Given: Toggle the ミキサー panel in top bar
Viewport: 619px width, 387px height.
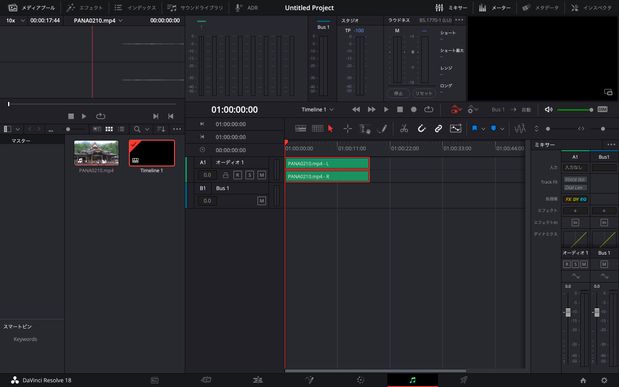Looking at the screenshot, I should 451,8.
